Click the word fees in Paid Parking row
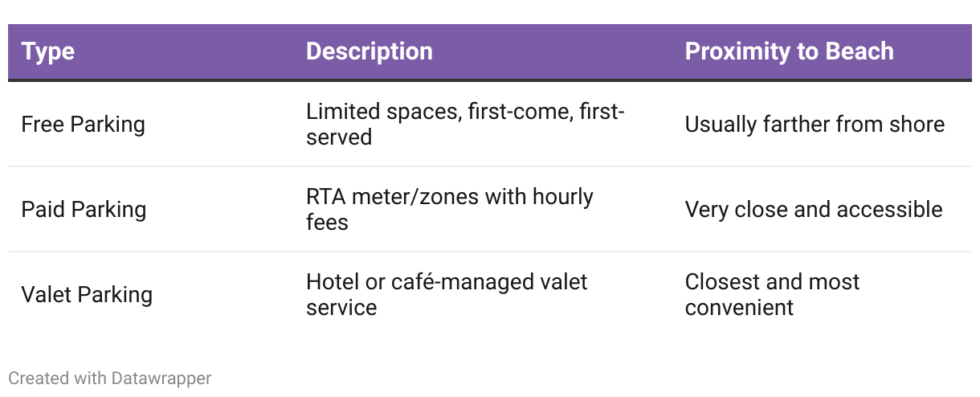 [327, 222]
